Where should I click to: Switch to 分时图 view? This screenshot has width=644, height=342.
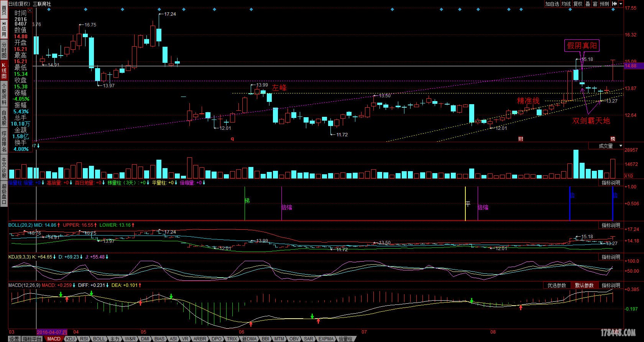(x=4, y=50)
